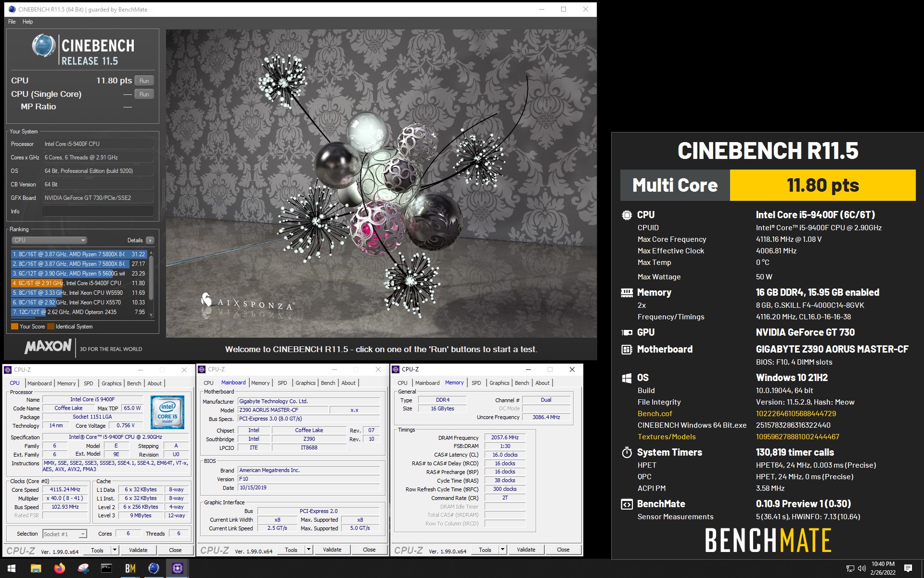This screenshot has width=924, height=578.
Task: Click the Core Speed value 4115.24 MHz
Action: point(65,489)
